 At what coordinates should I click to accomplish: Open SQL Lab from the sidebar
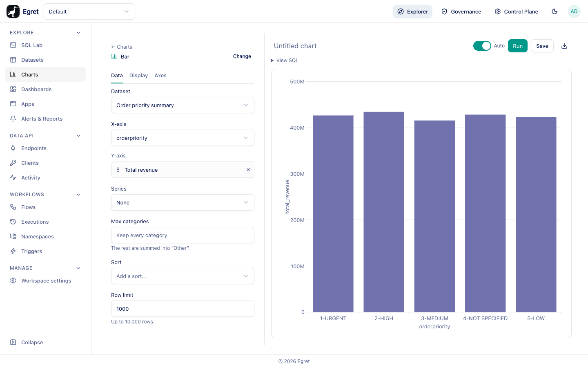click(45, 45)
